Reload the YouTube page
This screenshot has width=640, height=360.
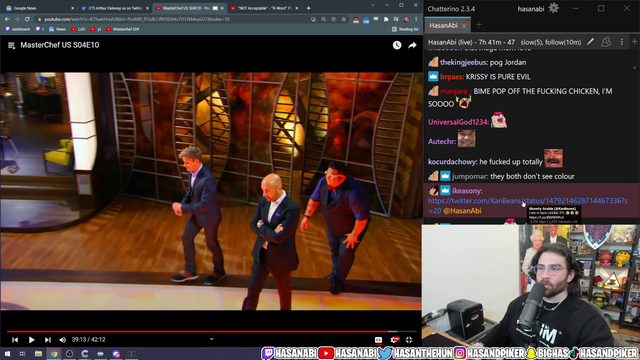(27, 19)
